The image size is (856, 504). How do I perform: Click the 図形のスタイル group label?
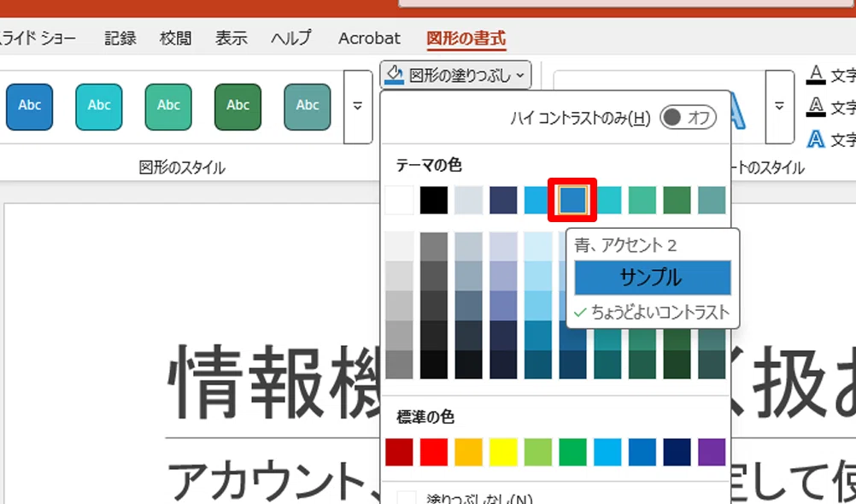point(182,167)
